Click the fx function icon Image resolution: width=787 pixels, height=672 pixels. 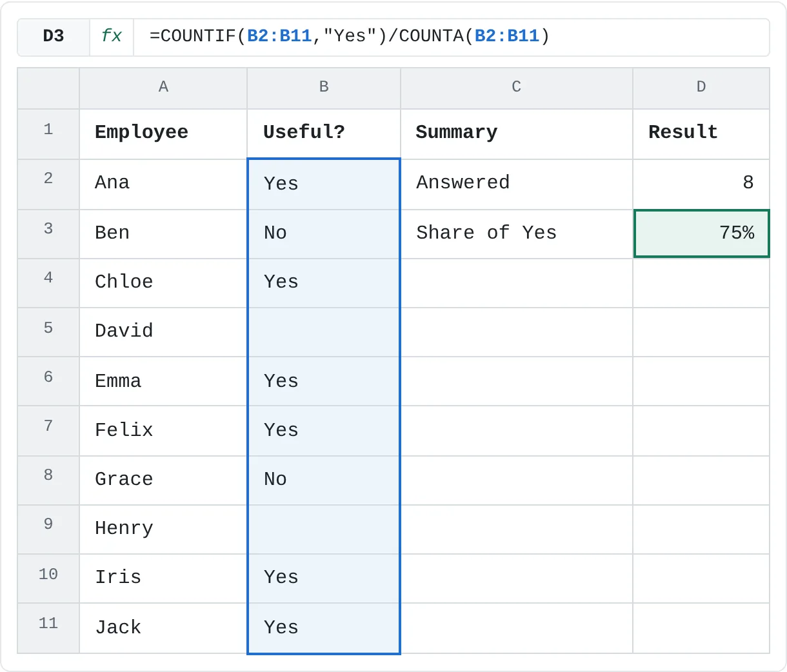[x=112, y=36]
